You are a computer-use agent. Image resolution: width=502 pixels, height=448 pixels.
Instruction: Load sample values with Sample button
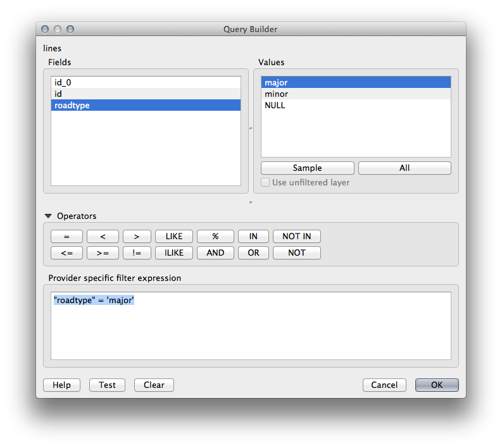[x=307, y=168]
